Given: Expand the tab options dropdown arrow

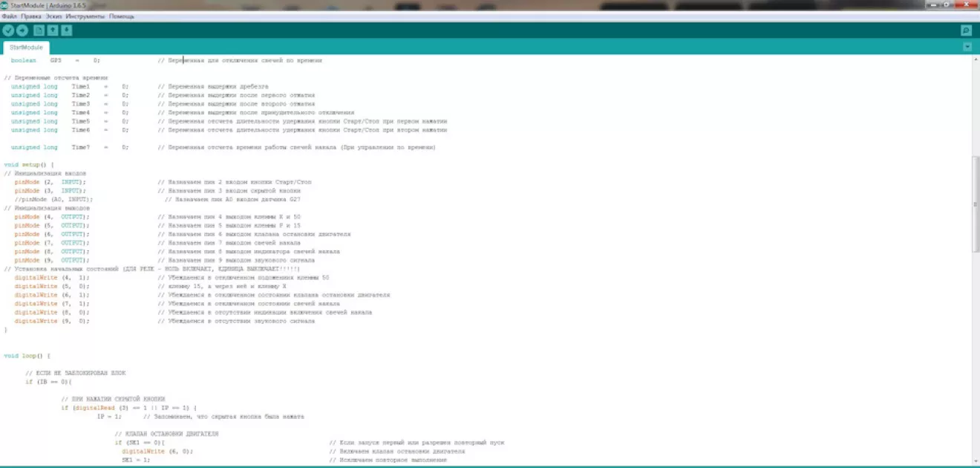Looking at the screenshot, I should tap(967, 47).
